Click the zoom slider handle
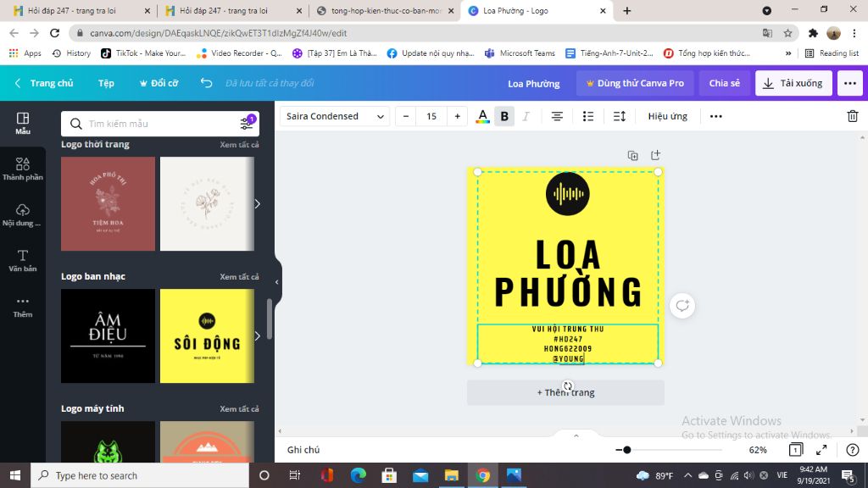The height and width of the screenshot is (488, 868). [x=626, y=450]
